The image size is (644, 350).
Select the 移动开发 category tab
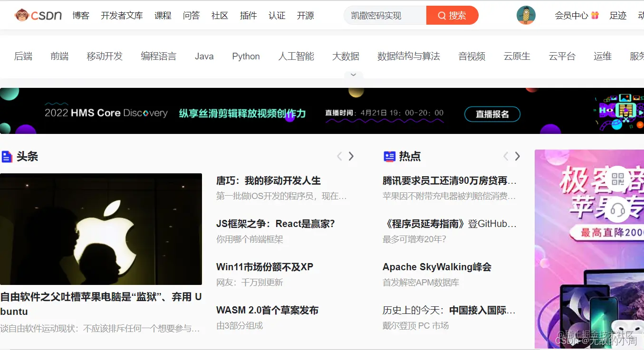(105, 56)
